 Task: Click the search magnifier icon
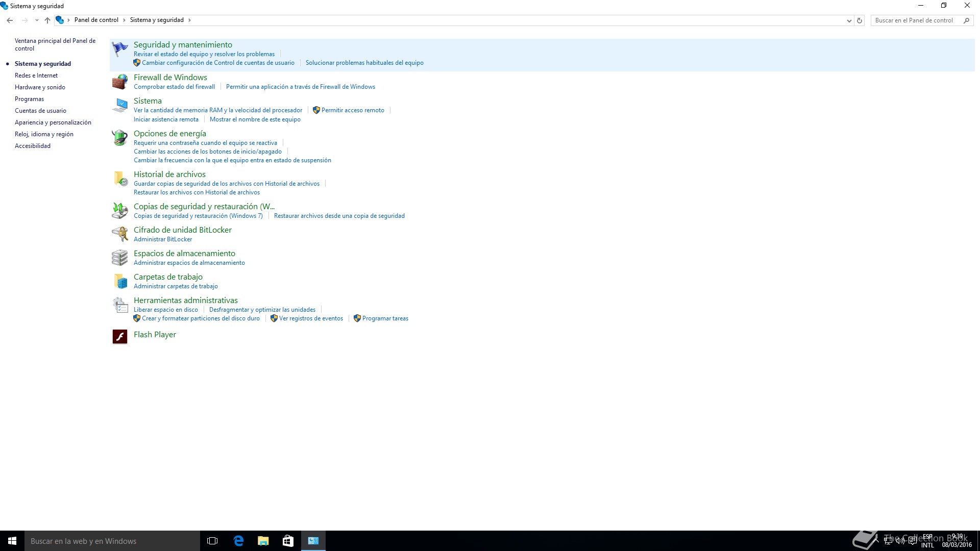[966, 20]
